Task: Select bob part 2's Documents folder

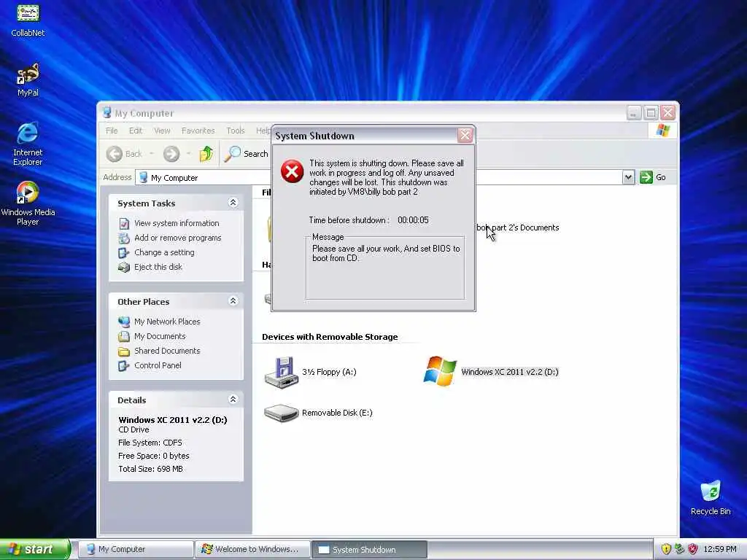Action: (x=518, y=227)
